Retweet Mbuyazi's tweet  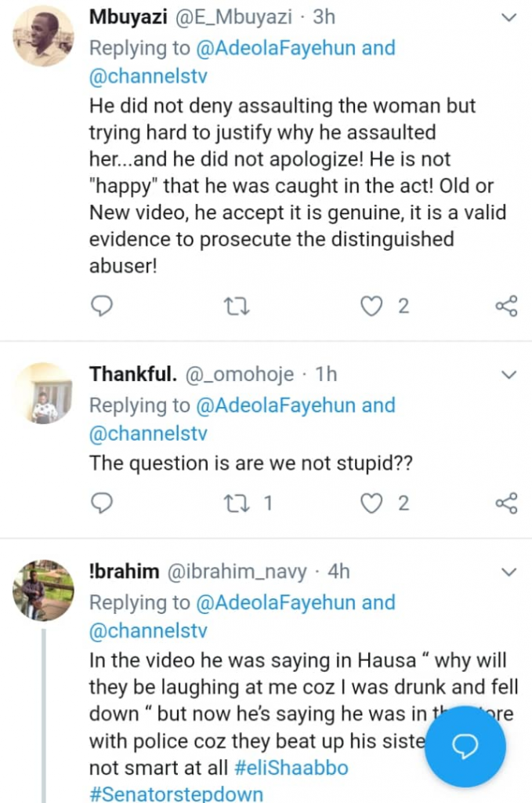(x=237, y=306)
